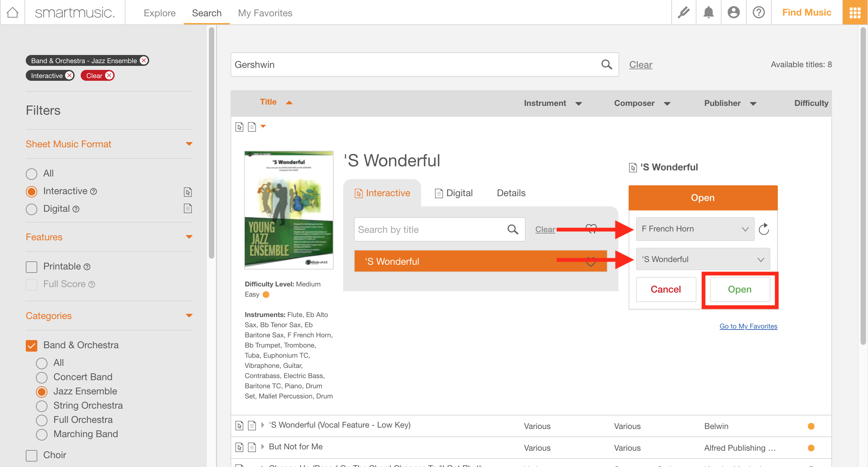Uncheck Band & Orchestra category
Image resolution: width=868 pixels, height=467 pixels.
32,345
